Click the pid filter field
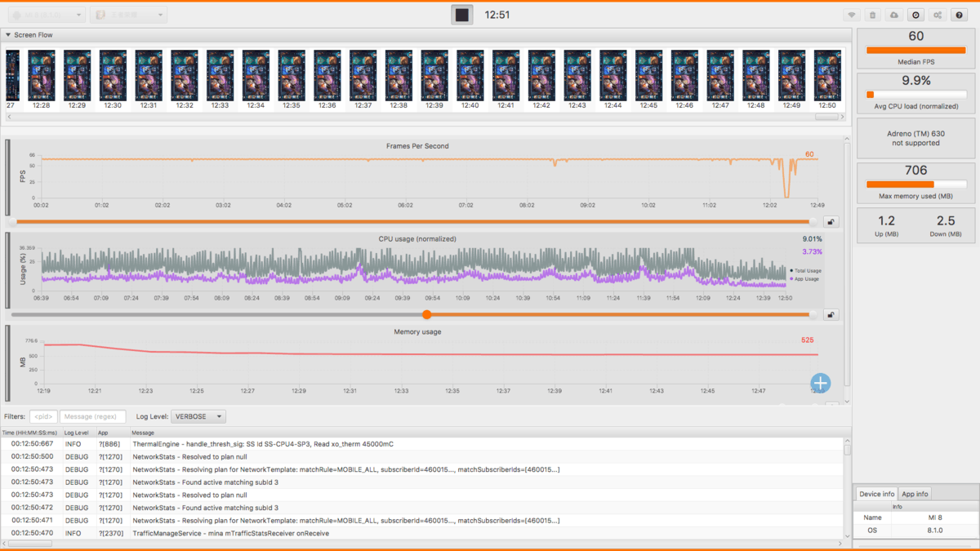 point(43,416)
